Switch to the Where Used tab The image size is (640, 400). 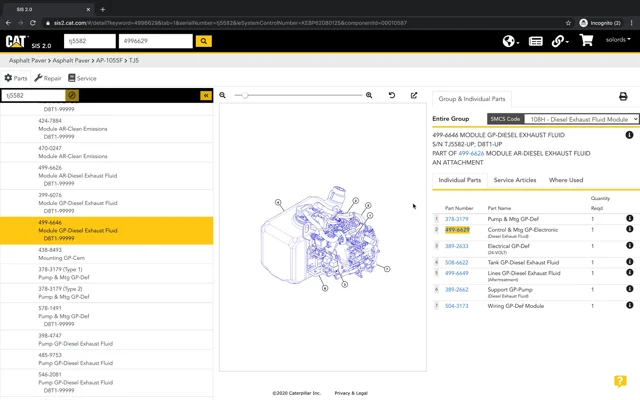pos(566,180)
